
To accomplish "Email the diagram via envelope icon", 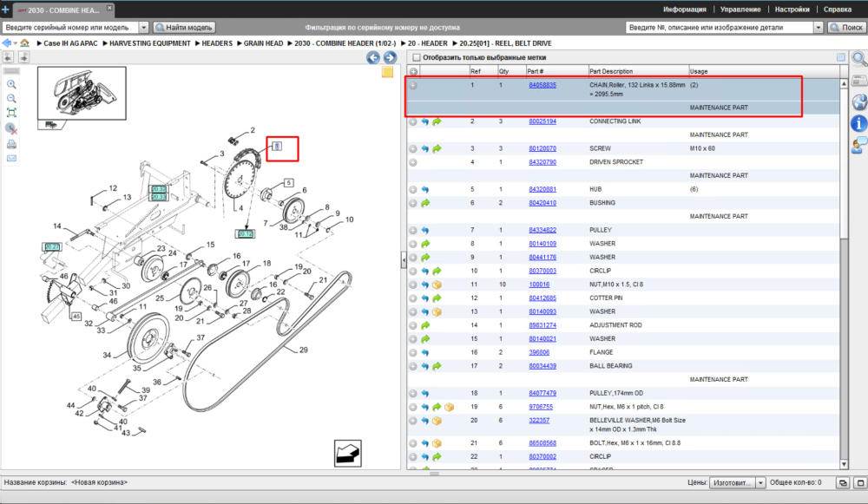I will tap(11, 158).
